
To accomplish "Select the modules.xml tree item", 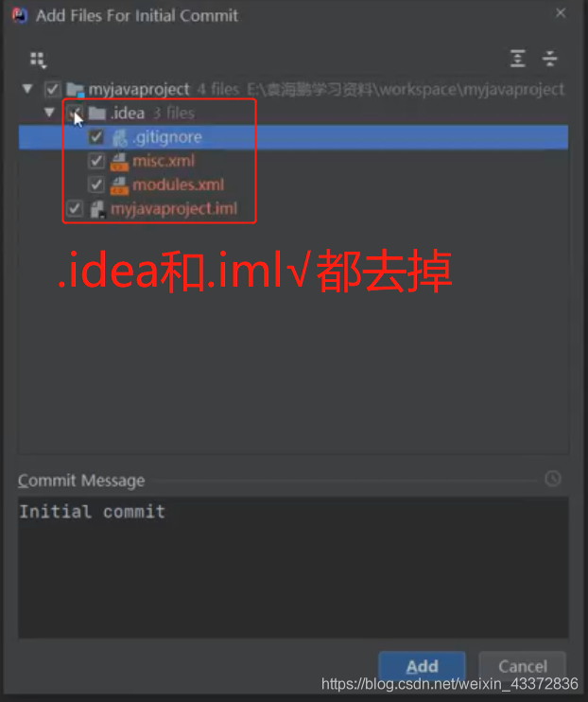I will pos(178,184).
